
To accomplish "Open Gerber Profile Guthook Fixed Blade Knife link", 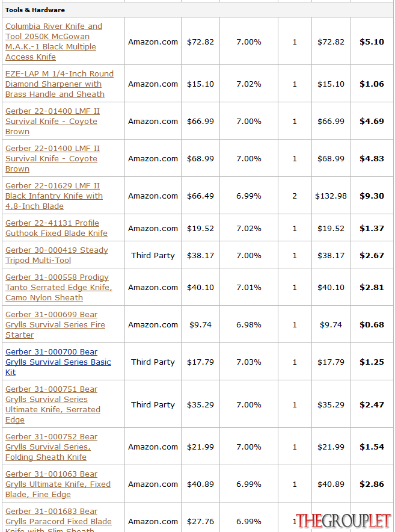I will click(57, 228).
